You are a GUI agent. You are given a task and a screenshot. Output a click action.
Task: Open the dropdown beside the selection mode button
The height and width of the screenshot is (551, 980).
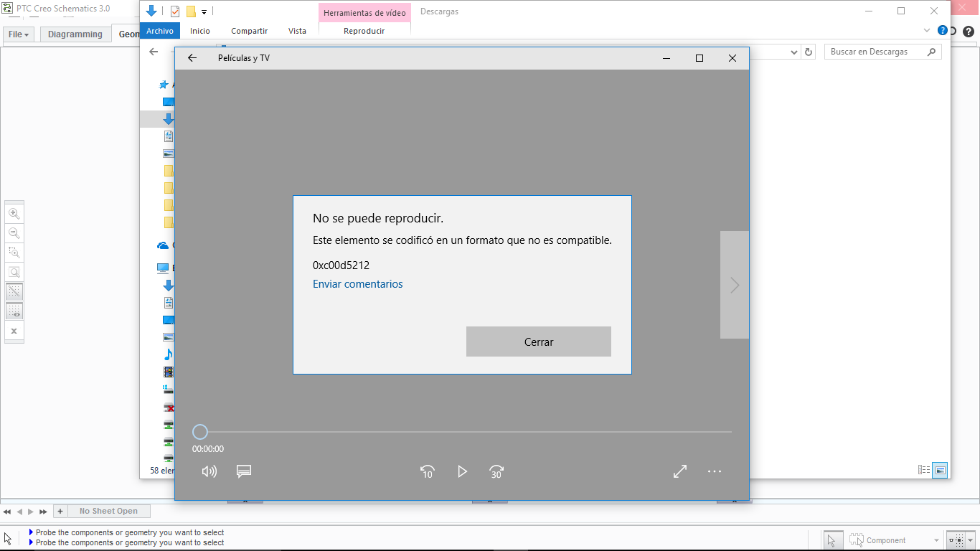[971, 540]
